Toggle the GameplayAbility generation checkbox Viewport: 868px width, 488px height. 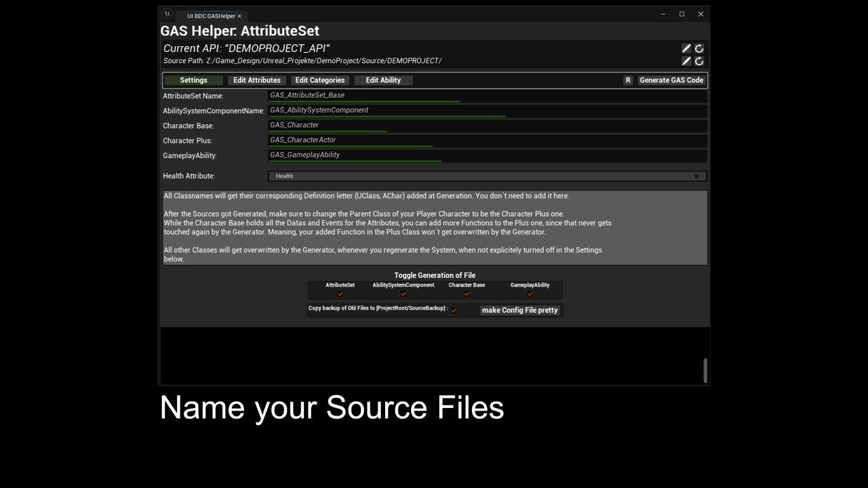[530, 294]
